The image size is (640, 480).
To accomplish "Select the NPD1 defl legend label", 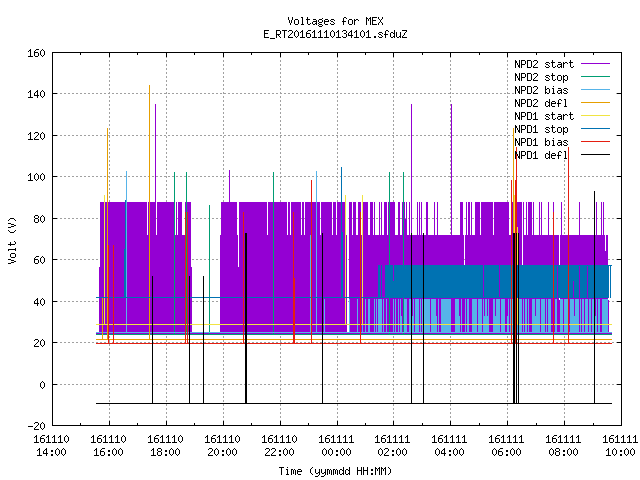I will pos(541,156).
